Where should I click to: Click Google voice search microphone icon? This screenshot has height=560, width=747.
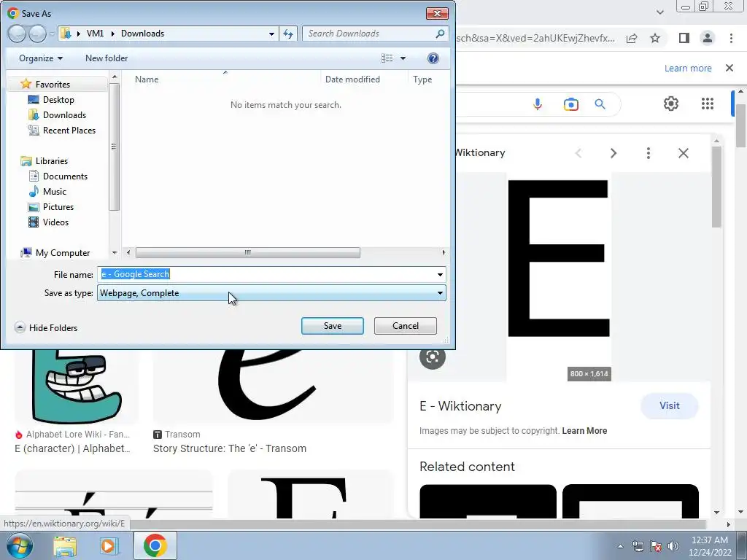point(538,104)
